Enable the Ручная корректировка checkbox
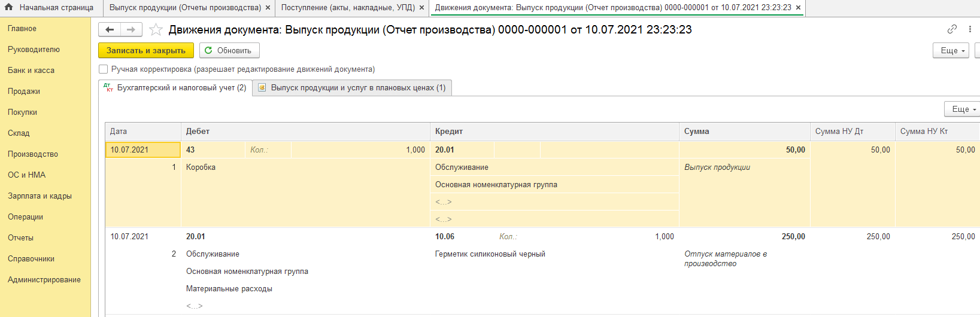 pos(104,69)
